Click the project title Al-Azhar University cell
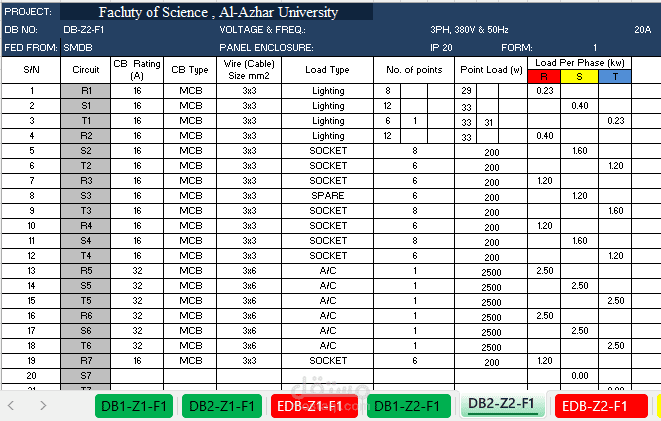 [x=217, y=12]
